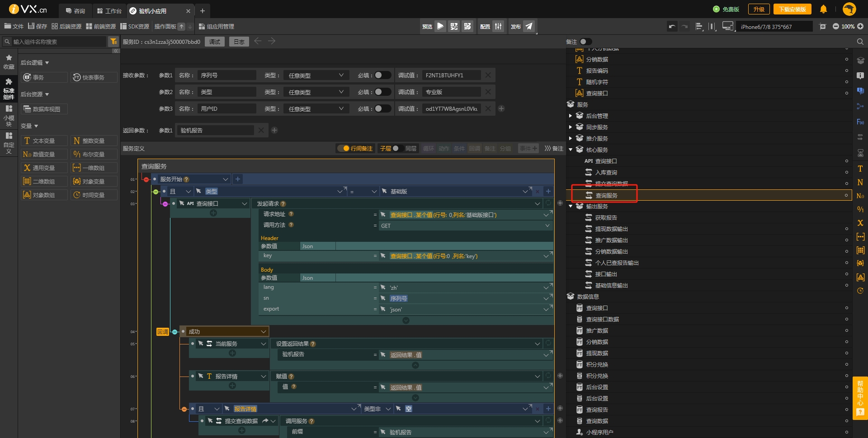The image size is (868, 438).
Task: Click the publish paper-plane icon
Action: pos(529,26)
